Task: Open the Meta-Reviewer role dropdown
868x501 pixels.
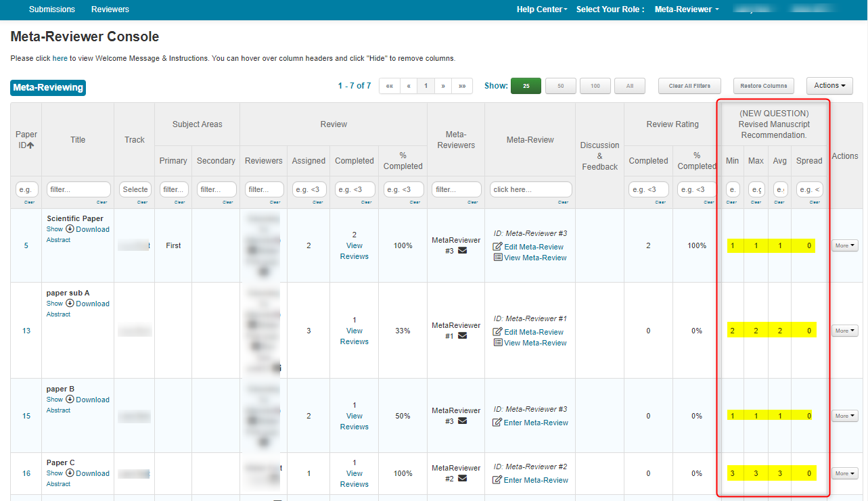Action: click(687, 9)
